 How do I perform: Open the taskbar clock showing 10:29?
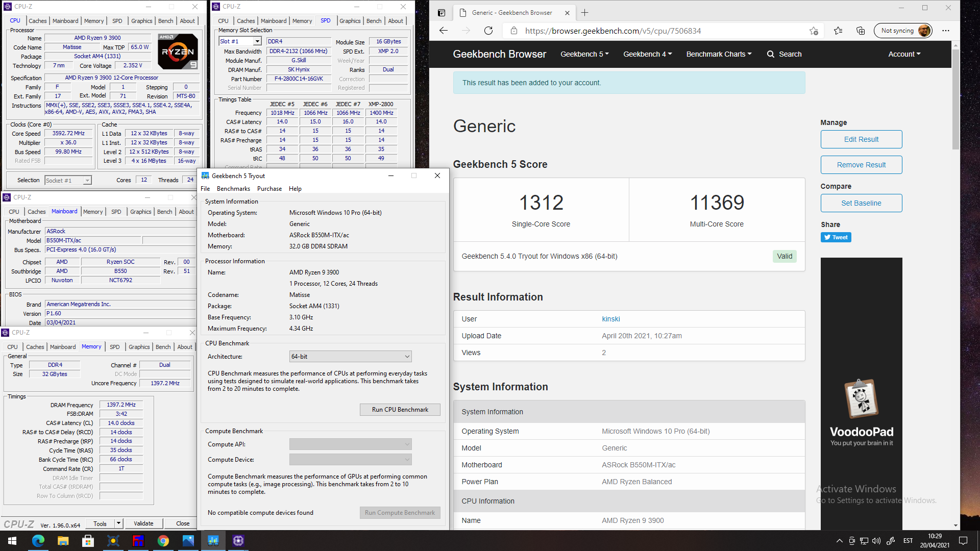(935, 541)
